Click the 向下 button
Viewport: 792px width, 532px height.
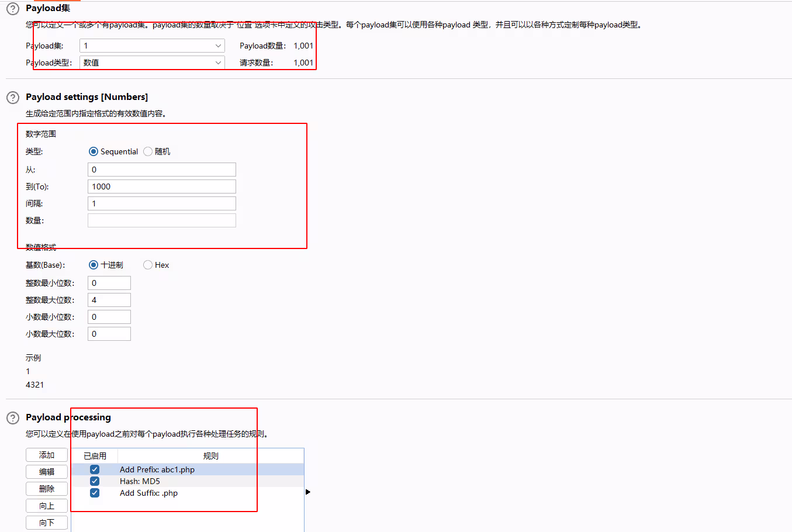click(47, 523)
